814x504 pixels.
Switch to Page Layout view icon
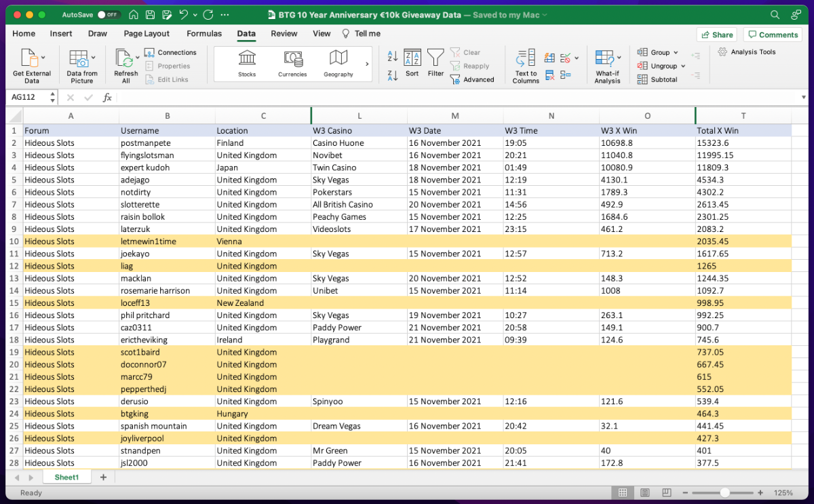[645, 492]
